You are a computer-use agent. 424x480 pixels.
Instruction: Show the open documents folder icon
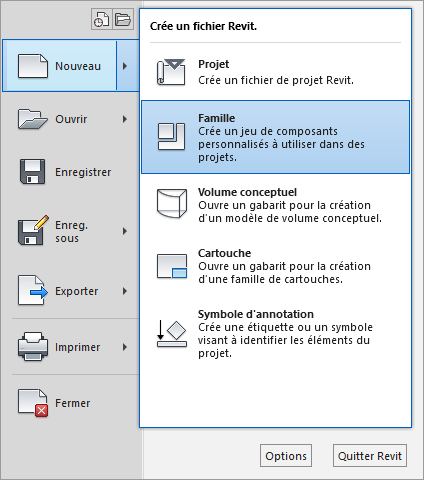pos(123,19)
